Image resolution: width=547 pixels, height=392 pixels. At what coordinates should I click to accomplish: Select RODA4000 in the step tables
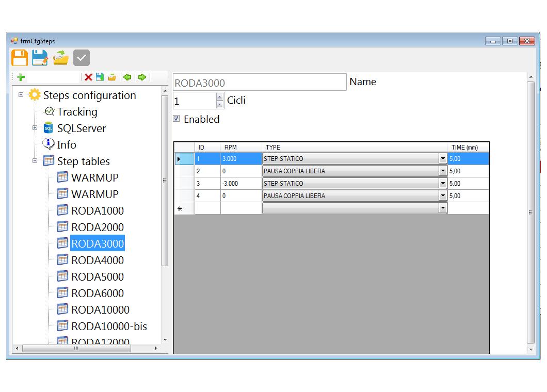point(97,260)
